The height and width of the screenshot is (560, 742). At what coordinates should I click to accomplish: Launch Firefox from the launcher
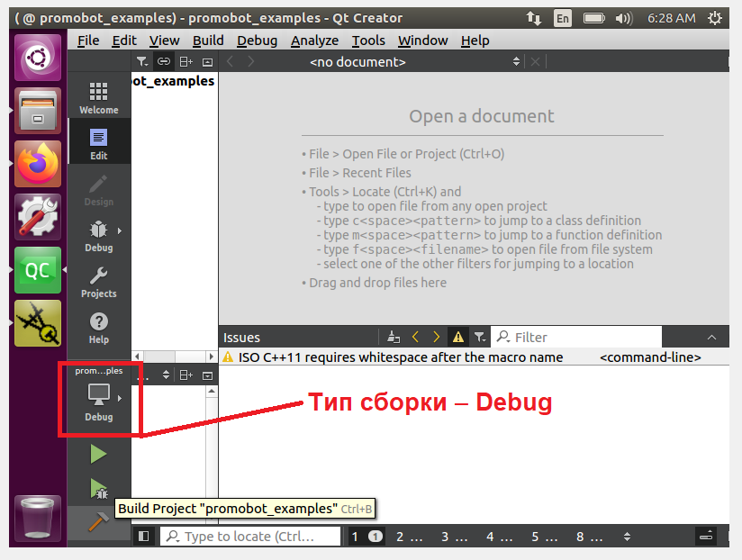38,164
